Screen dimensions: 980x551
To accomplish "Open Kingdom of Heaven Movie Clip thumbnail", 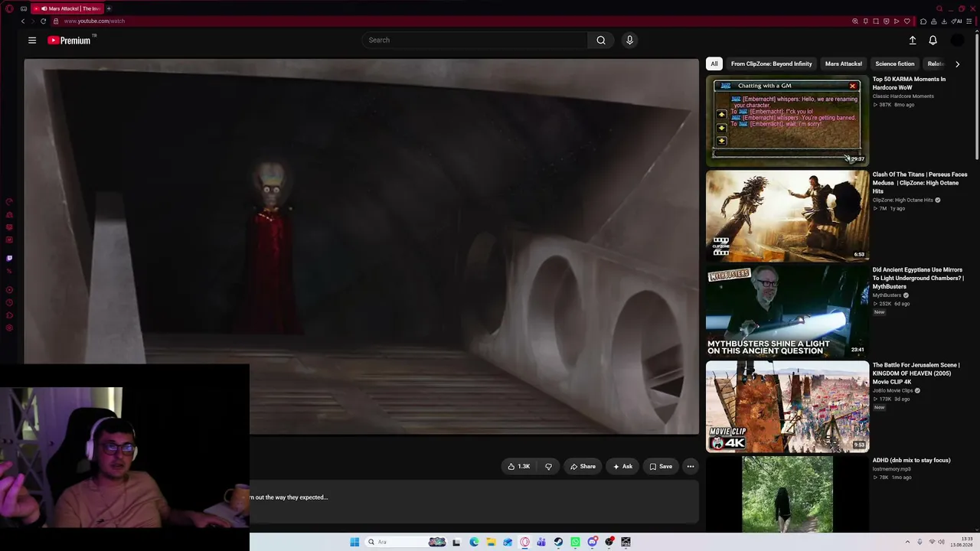I will click(x=787, y=406).
